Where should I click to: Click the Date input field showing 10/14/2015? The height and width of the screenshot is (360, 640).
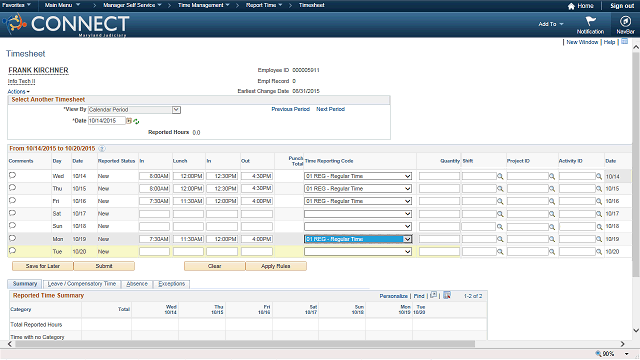coord(107,121)
